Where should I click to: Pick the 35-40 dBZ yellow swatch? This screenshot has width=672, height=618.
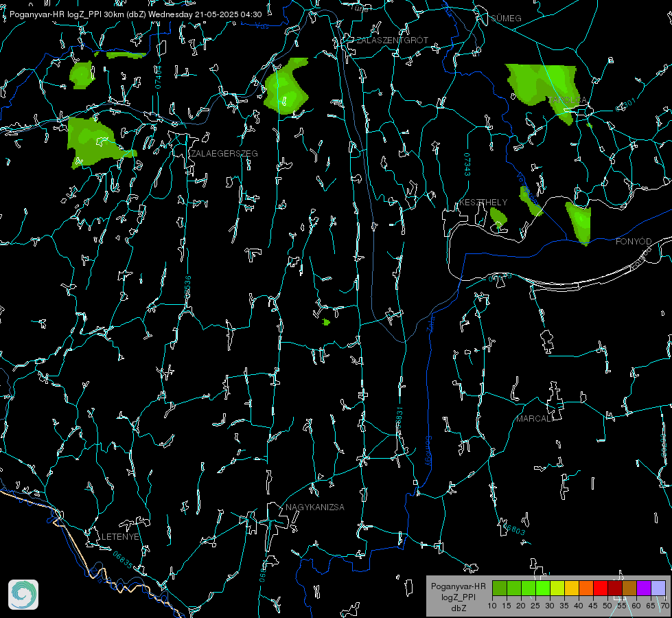tap(572, 588)
